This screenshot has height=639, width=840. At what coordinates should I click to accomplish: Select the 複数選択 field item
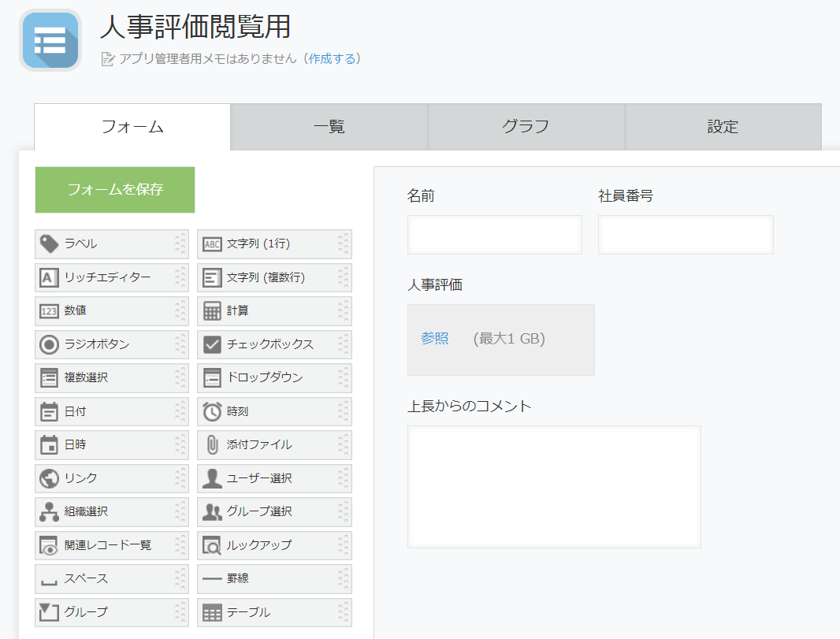tap(112, 377)
